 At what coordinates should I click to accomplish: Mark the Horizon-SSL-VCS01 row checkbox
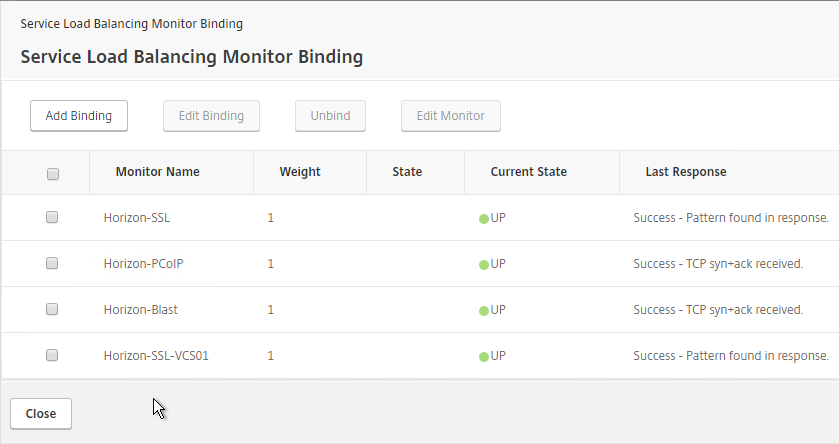click(52, 355)
